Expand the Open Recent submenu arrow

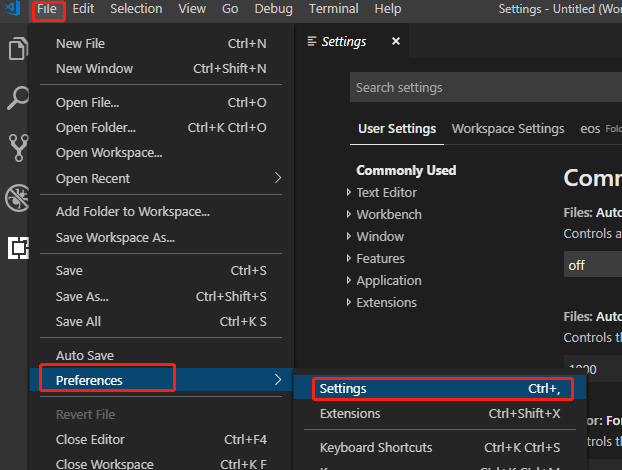[x=278, y=178]
